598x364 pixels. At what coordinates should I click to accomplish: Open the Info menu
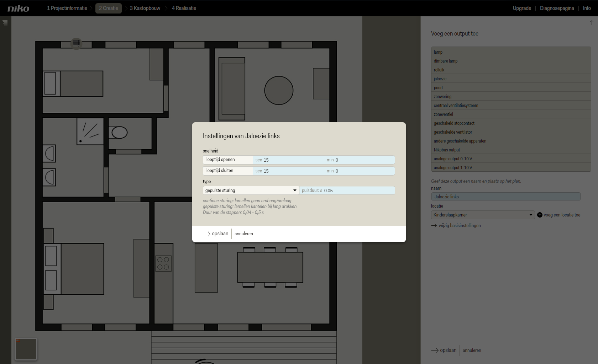pos(587,8)
